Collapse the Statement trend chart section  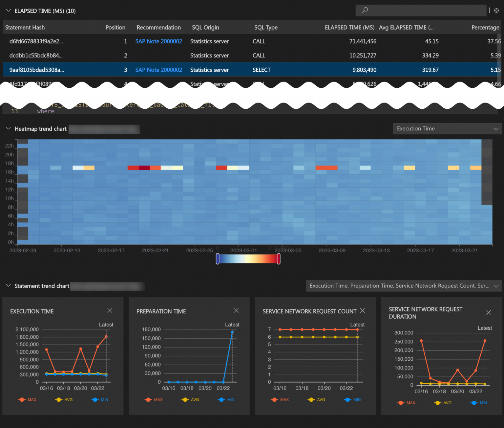8,285
